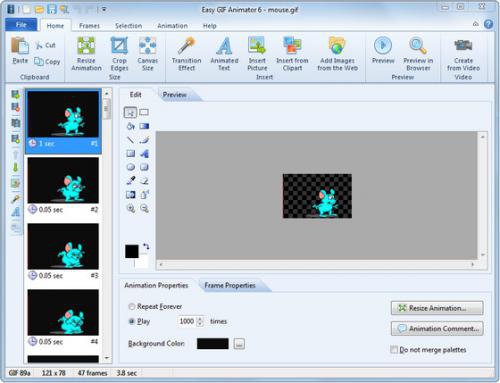Image resolution: width=500 pixels, height=383 pixels.
Task: Select frame #2 thumbnail
Action: coord(63,180)
